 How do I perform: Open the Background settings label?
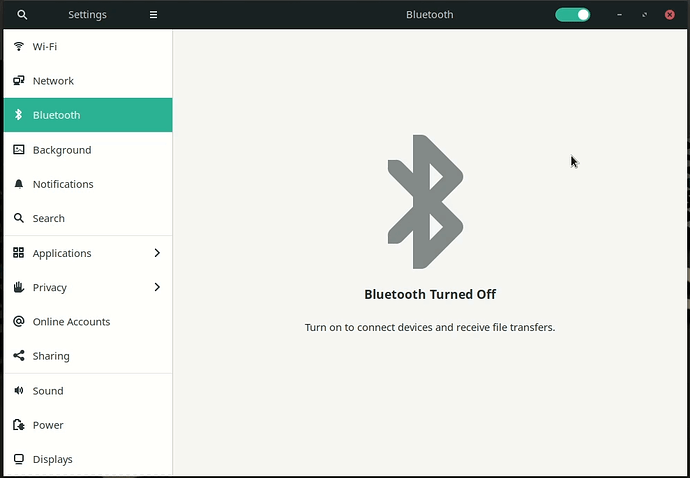pos(62,150)
